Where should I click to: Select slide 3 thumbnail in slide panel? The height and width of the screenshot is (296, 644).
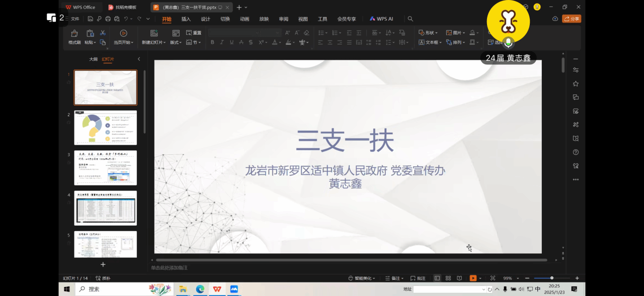click(x=106, y=167)
